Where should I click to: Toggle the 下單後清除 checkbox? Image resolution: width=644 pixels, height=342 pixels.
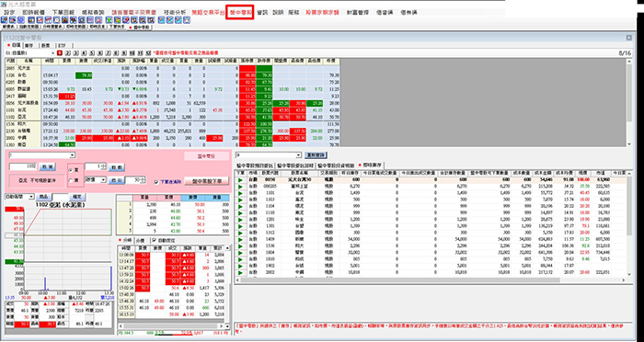[x=156, y=182]
